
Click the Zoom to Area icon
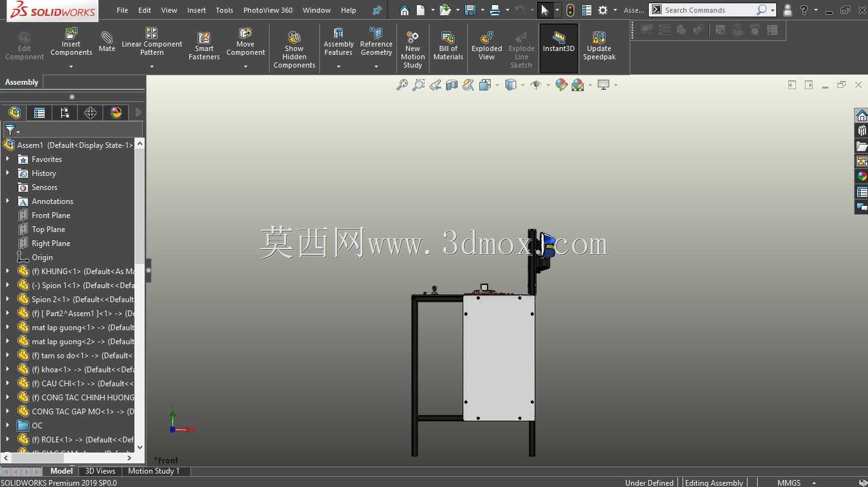tap(419, 85)
